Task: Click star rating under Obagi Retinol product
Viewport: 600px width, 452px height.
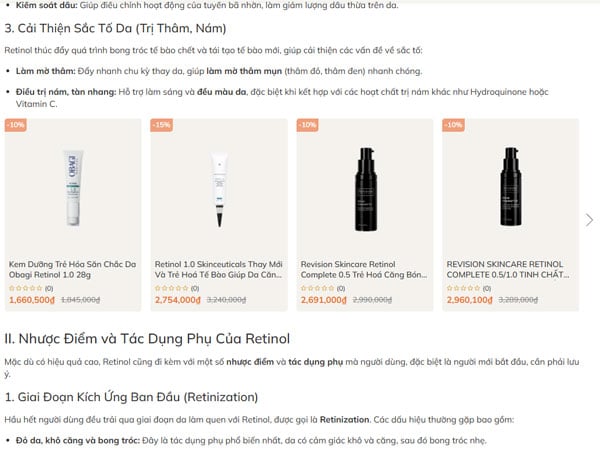Action: coord(26,288)
